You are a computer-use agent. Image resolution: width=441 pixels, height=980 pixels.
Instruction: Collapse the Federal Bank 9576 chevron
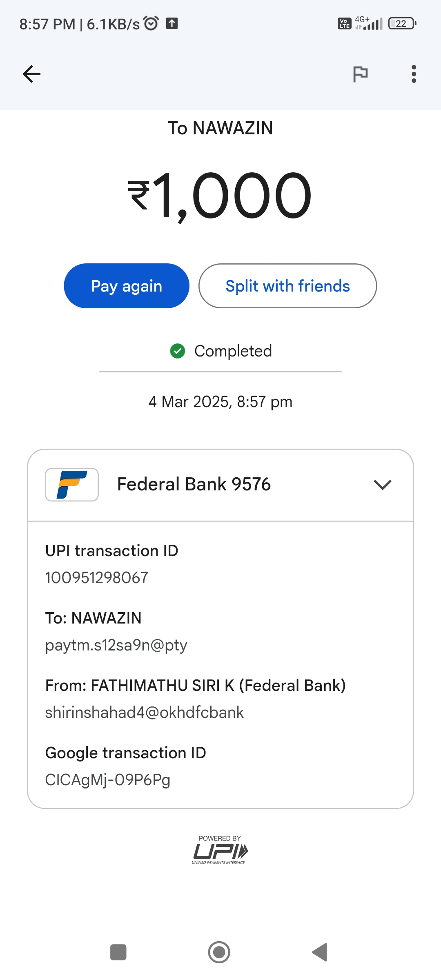pos(382,485)
